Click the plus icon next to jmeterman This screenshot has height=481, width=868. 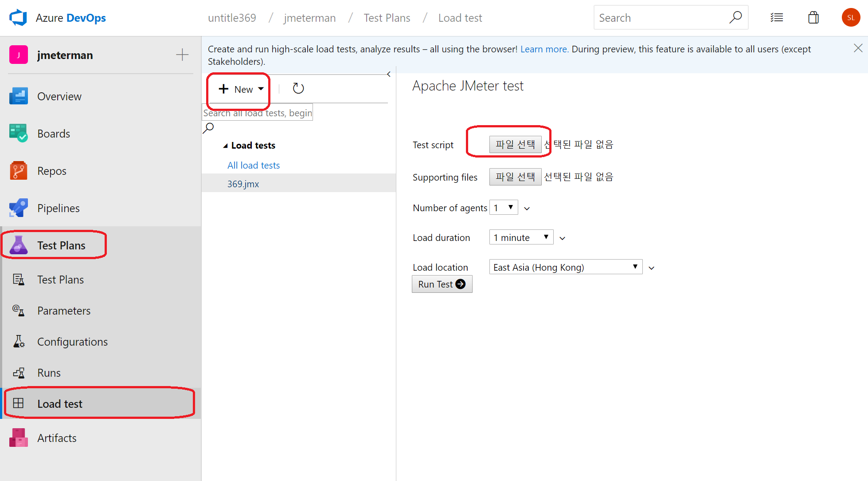point(182,55)
